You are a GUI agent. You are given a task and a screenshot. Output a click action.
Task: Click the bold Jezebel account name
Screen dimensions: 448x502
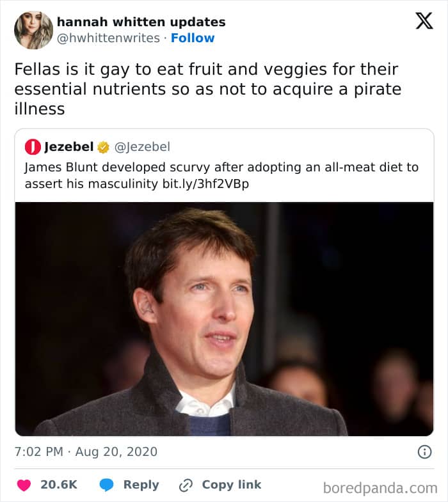point(69,147)
